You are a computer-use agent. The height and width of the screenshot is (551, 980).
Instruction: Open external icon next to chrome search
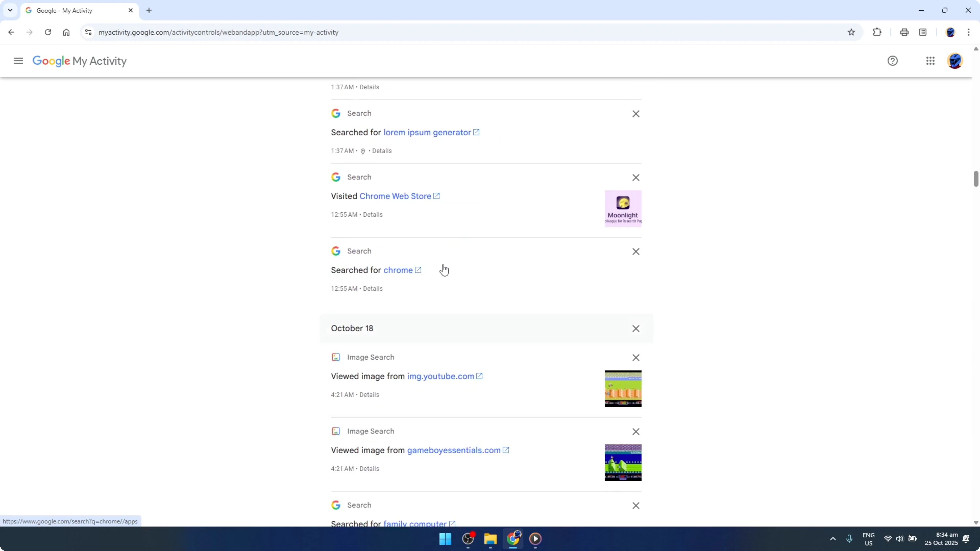point(418,270)
